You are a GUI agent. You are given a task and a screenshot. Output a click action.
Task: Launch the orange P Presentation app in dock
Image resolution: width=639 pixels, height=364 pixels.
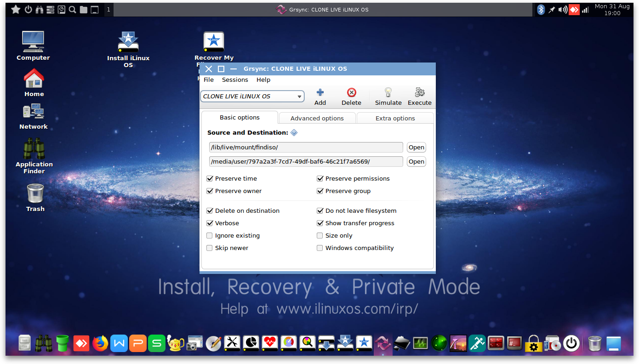point(138,343)
